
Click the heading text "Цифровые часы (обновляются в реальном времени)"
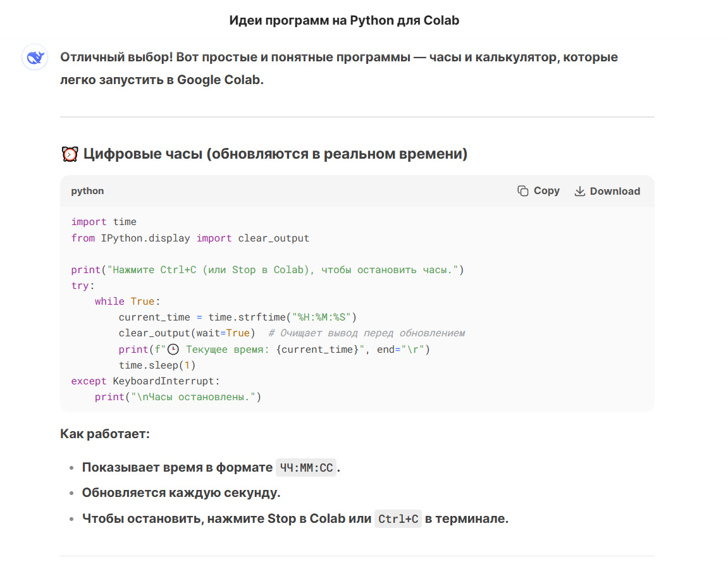[x=275, y=154]
